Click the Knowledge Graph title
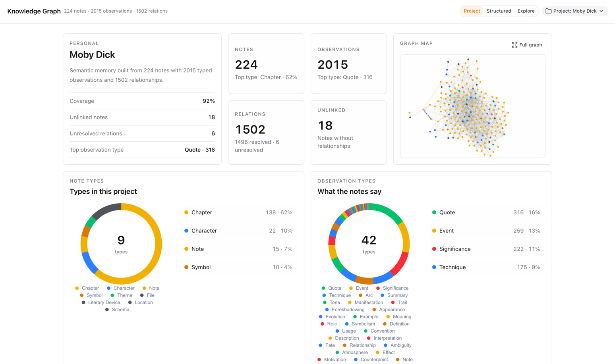 34,11
